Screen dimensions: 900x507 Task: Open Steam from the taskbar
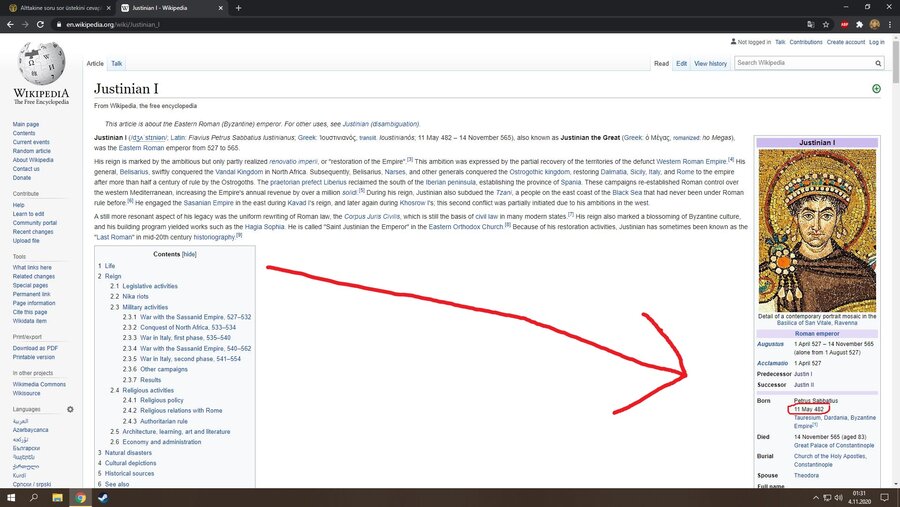103,498
